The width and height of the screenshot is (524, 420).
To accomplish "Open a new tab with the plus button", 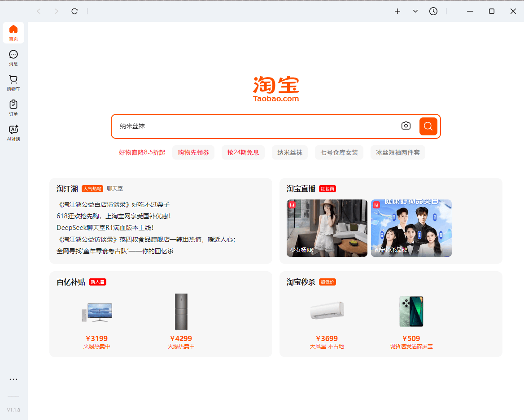I will tap(397, 11).
